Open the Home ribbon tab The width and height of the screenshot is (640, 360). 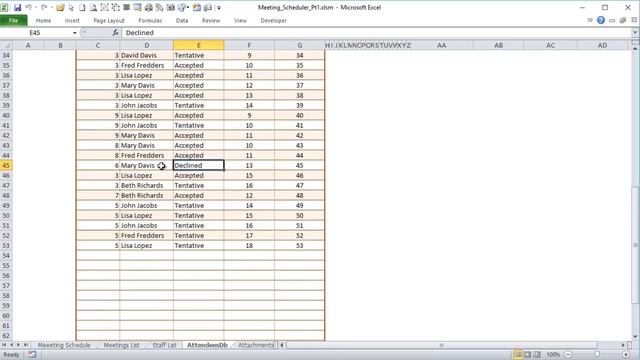[x=43, y=20]
